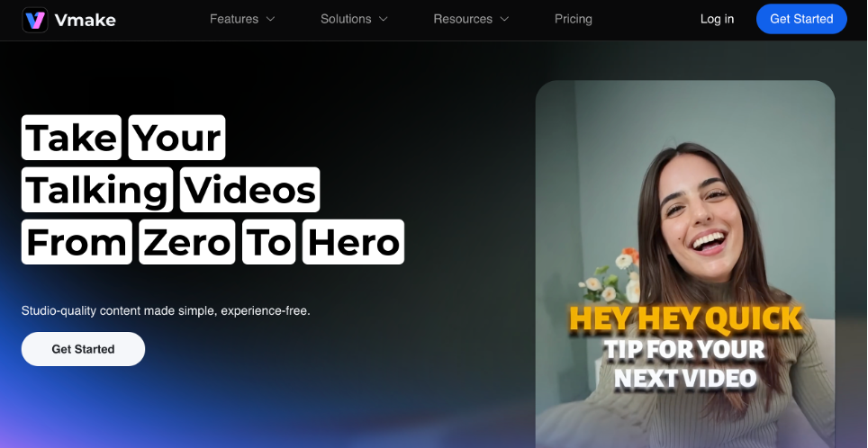This screenshot has width=868, height=448.
Task: Expand the chevron next to Features
Action: pyautogui.click(x=270, y=19)
